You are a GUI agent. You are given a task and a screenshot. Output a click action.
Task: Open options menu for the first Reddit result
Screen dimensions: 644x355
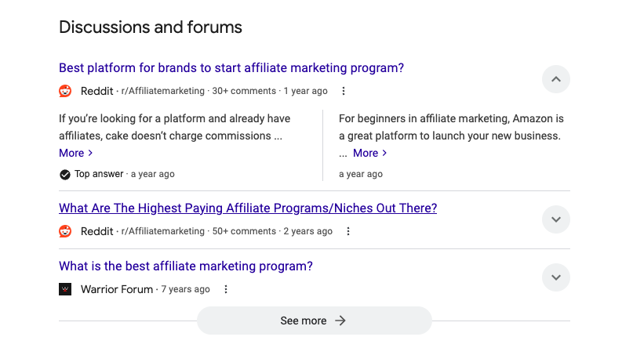[344, 91]
